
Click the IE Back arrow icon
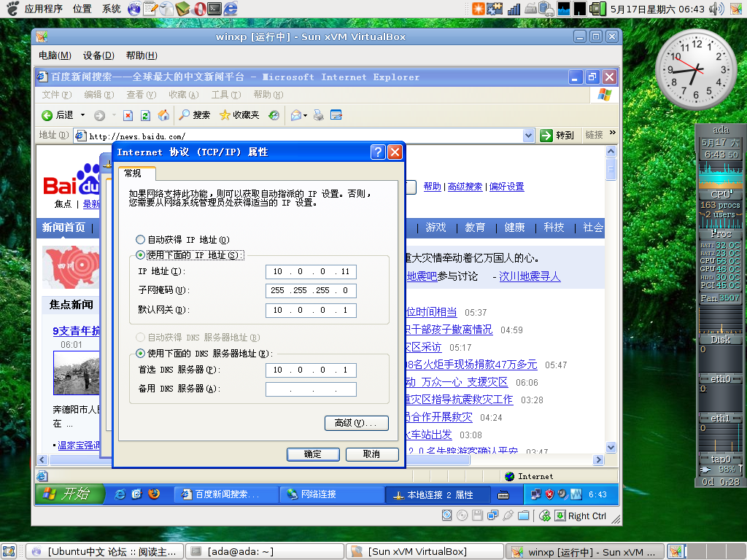(47, 115)
